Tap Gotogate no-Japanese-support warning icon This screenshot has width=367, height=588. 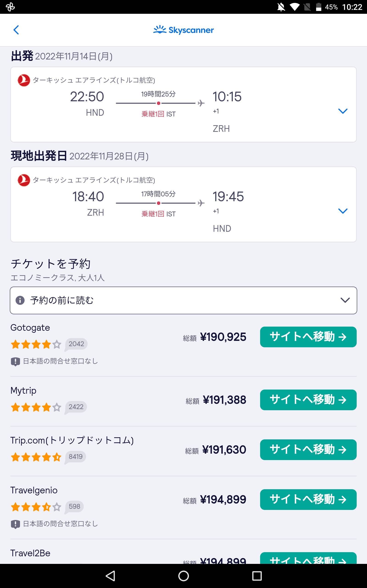click(x=15, y=362)
